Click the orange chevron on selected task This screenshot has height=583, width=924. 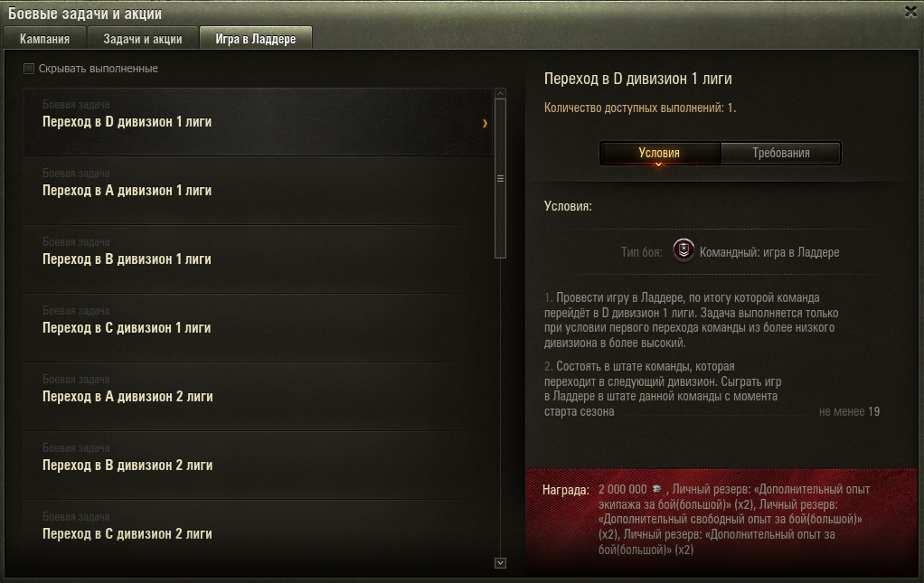tap(485, 123)
